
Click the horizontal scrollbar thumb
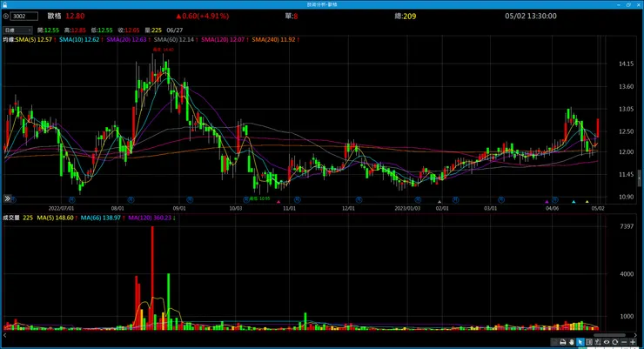click(609, 335)
